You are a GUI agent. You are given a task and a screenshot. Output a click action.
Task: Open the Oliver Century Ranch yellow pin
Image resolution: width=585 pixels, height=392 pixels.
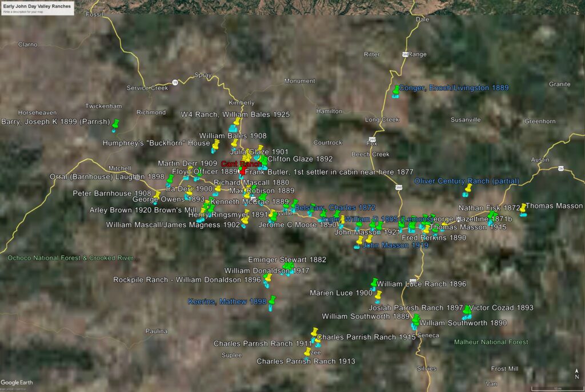click(x=468, y=188)
